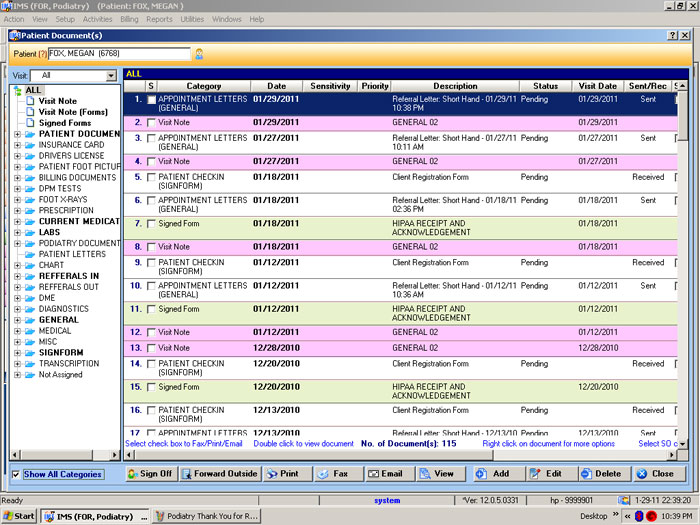Click the ALL tree root icon
This screenshot has width=700, height=525.
pos(18,91)
